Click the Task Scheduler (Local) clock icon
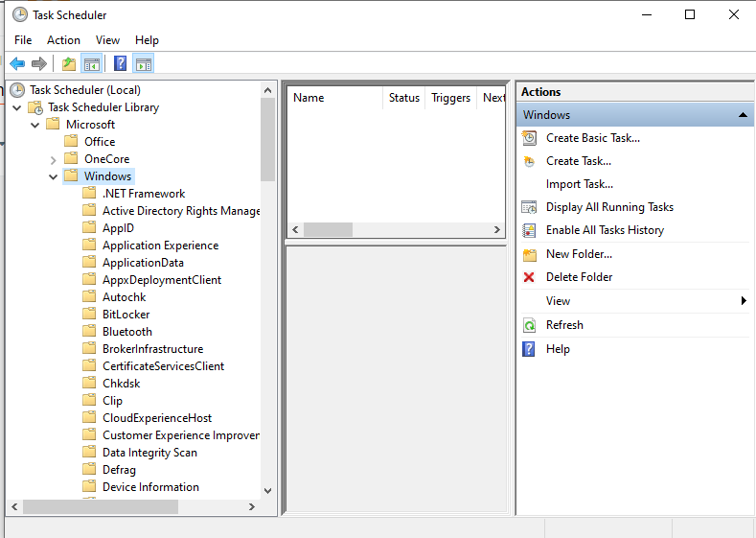The image size is (756, 538). click(x=17, y=90)
